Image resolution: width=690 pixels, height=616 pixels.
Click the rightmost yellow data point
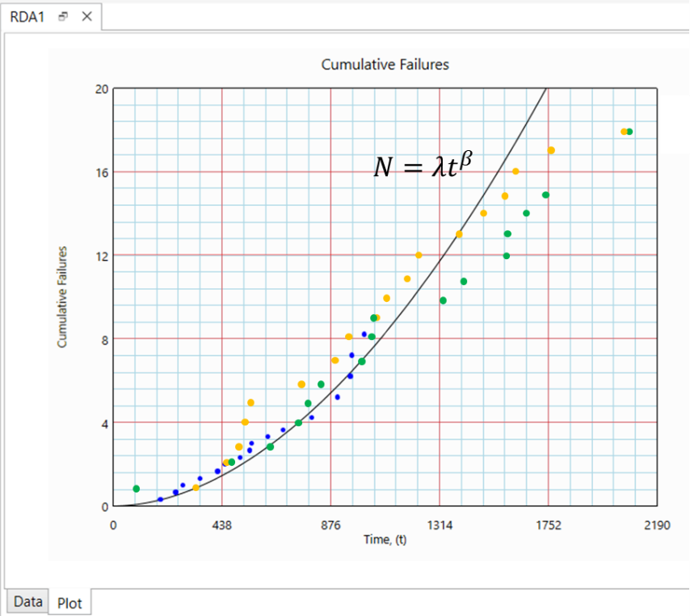click(x=623, y=132)
